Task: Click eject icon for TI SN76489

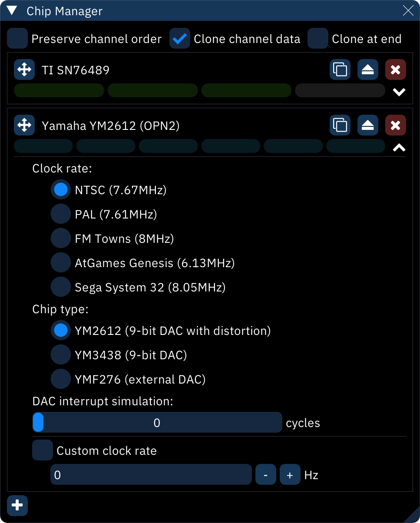Action: (367, 70)
